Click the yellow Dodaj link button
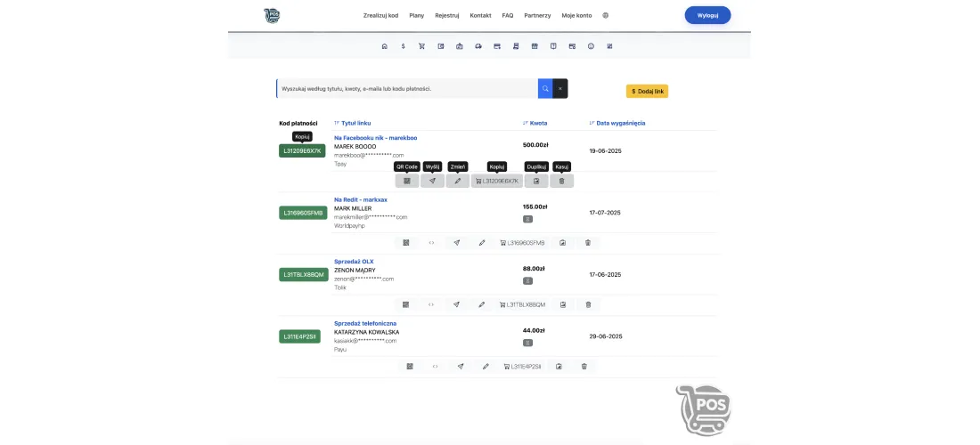 [647, 91]
